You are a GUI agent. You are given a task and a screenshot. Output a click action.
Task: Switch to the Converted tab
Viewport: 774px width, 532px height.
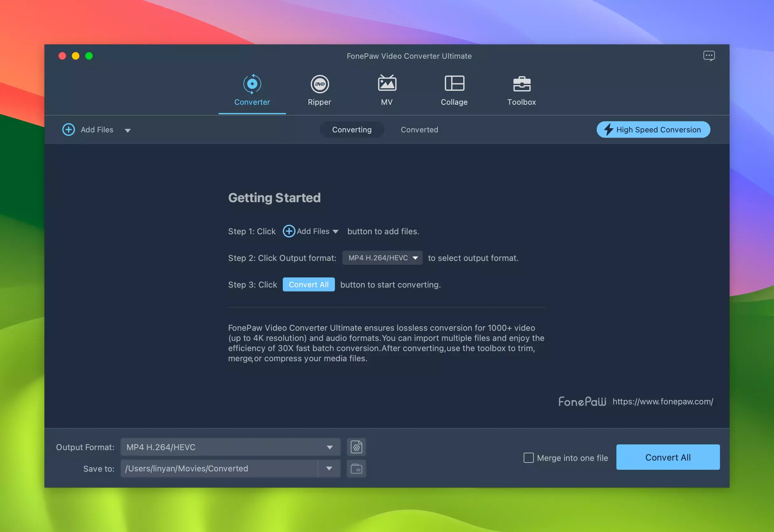(419, 130)
